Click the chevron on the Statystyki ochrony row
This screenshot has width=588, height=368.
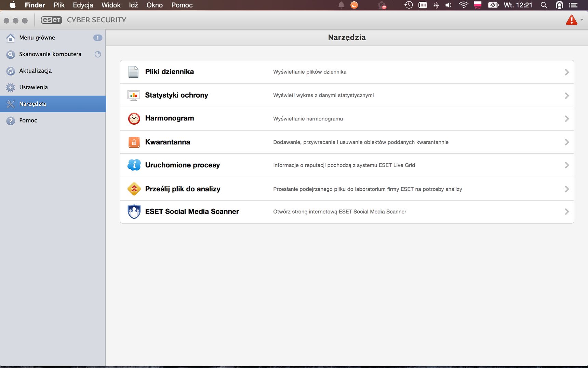pos(567,96)
